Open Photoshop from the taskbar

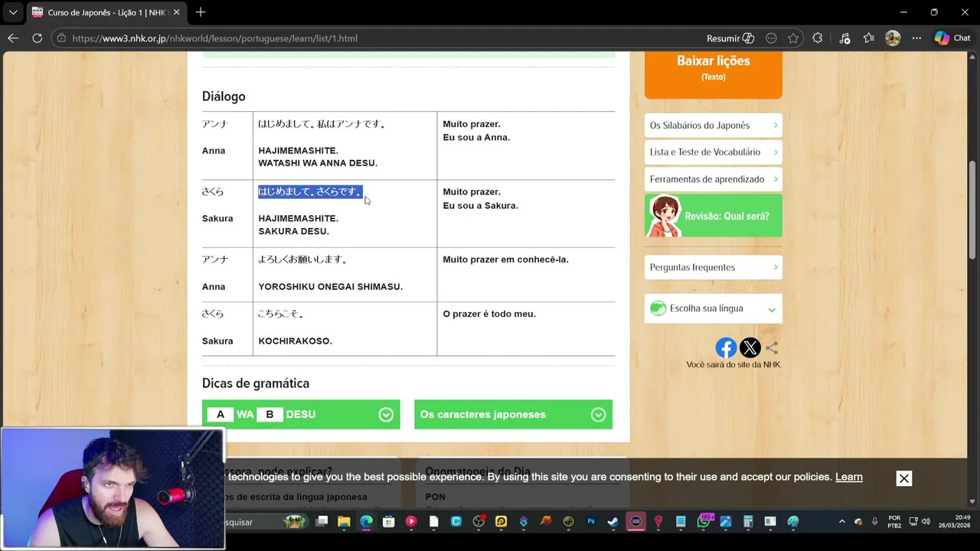coord(591,522)
